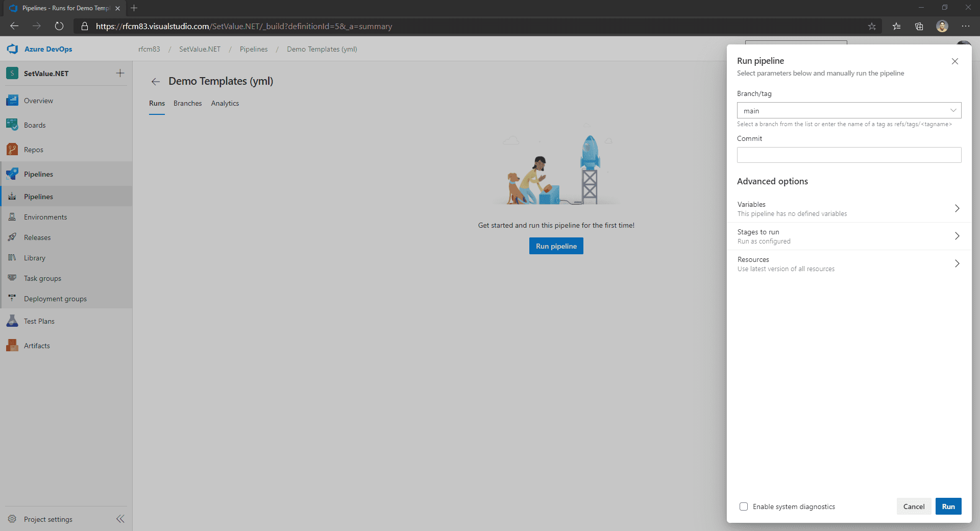Open the Branch/tag dropdown showing main
The image size is (980, 531).
click(849, 111)
